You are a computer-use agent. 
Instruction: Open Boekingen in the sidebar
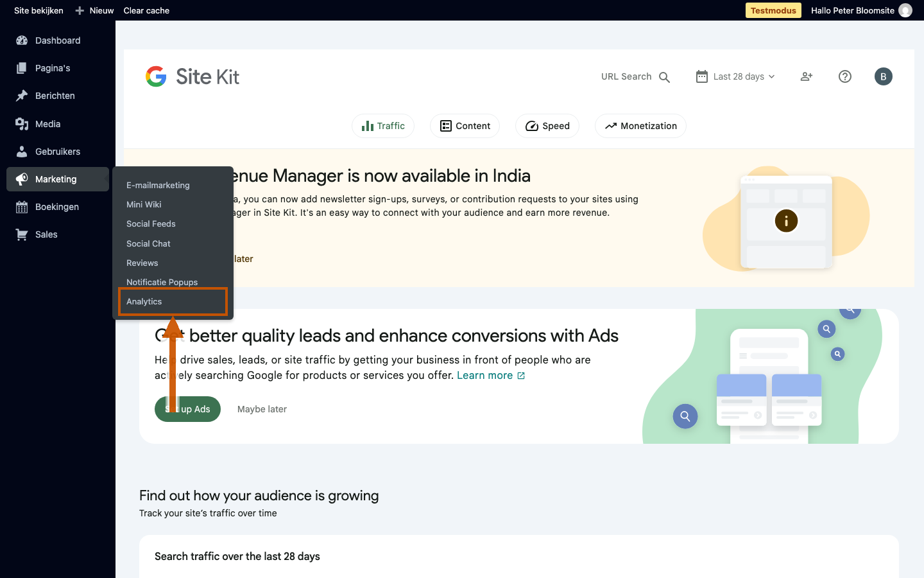coord(58,207)
